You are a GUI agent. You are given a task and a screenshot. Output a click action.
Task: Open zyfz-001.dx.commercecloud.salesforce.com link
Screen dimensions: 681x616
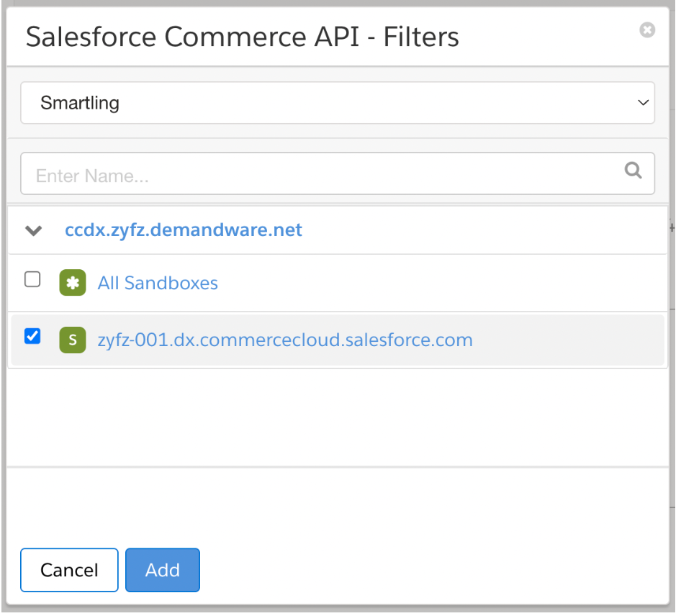pos(285,340)
